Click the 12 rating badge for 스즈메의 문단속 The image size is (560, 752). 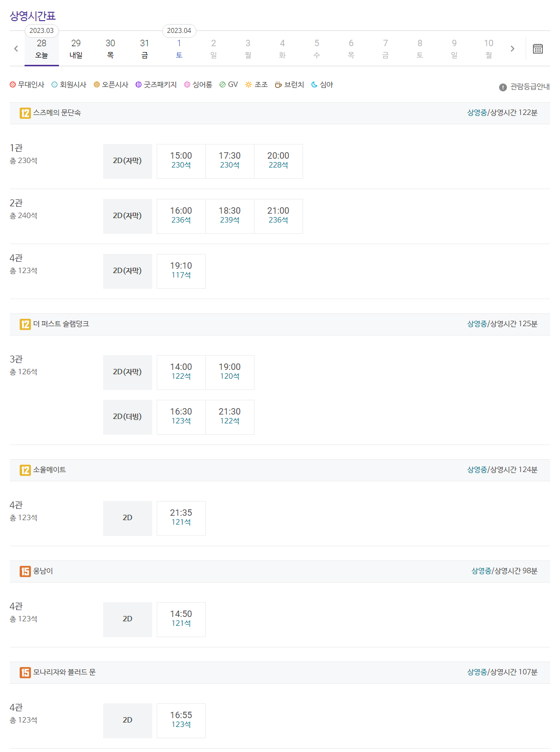tap(25, 113)
